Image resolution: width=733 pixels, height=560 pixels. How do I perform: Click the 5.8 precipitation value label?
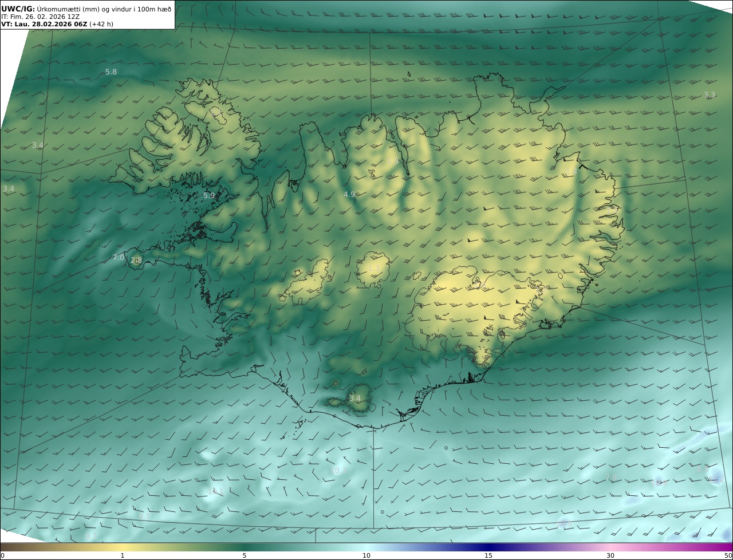pos(111,72)
